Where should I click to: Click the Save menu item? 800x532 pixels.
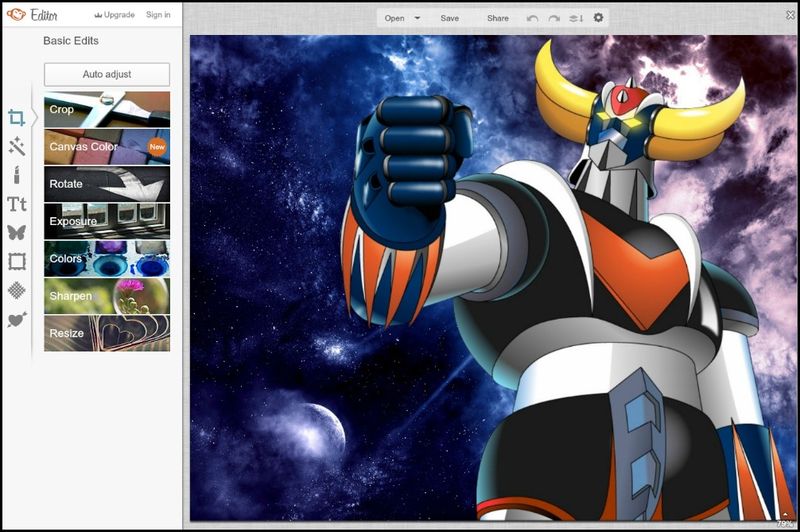coord(450,18)
